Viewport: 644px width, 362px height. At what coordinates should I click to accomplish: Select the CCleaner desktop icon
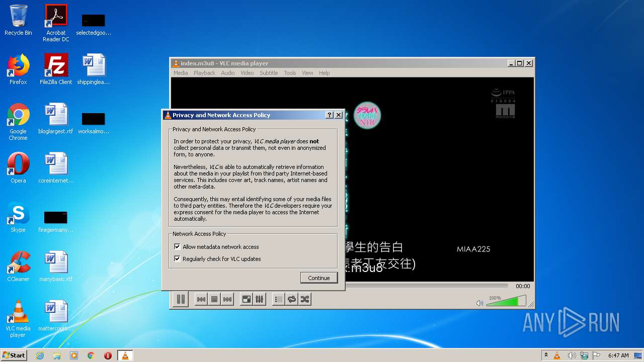[18, 266]
